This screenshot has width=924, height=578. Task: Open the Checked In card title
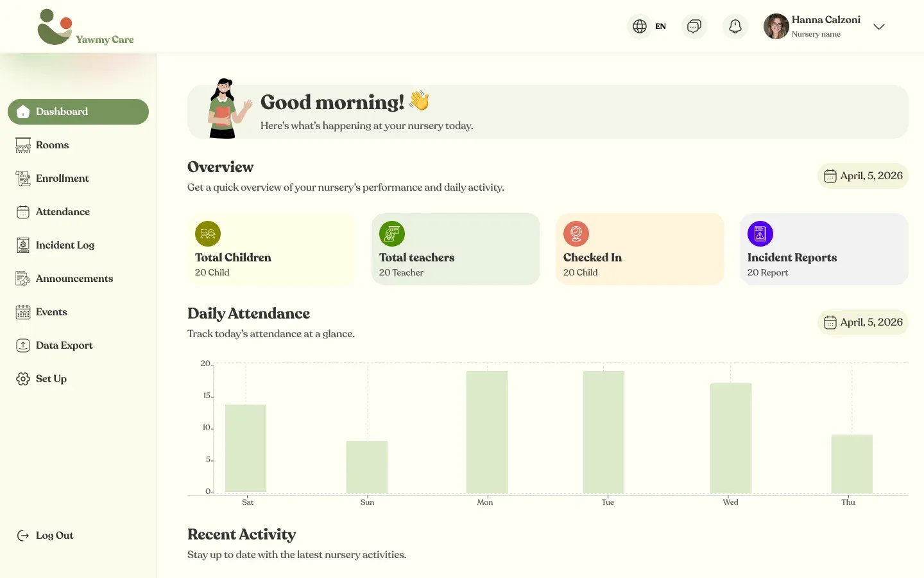click(x=592, y=258)
